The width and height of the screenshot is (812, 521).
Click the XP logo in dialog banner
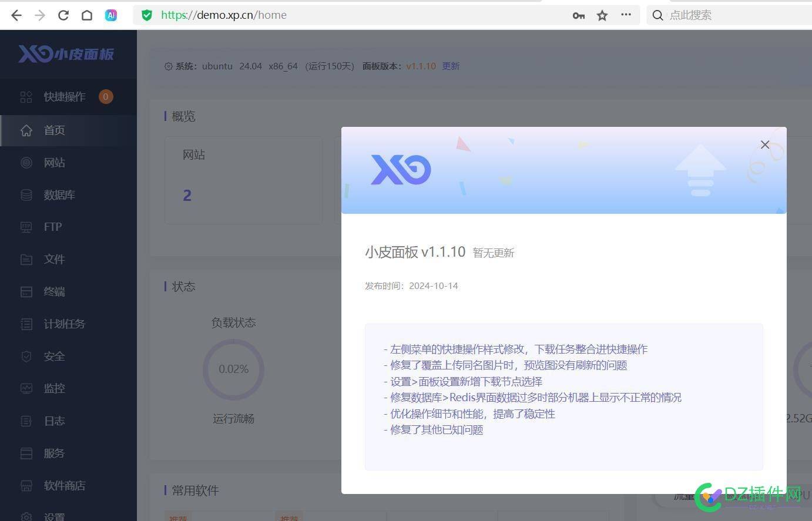click(x=401, y=170)
